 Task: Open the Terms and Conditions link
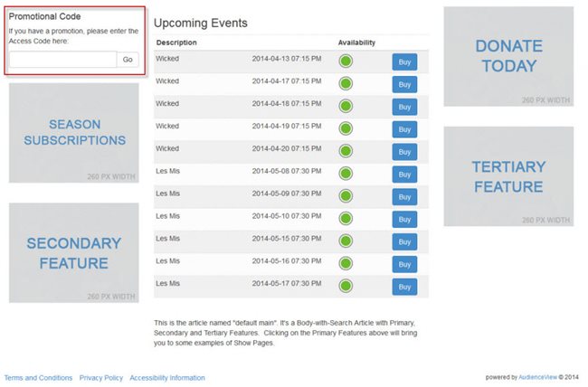pos(38,378)
